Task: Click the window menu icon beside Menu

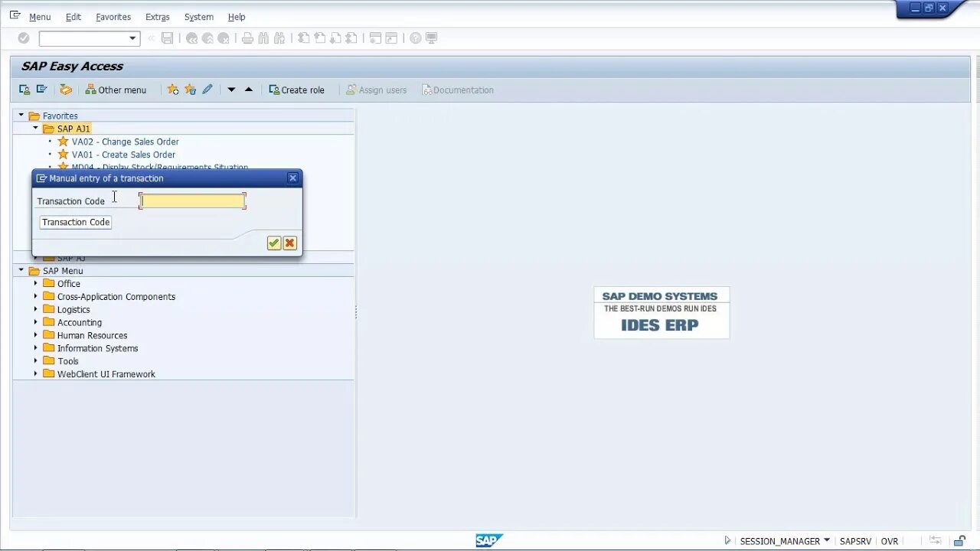Action: tap(15, 15)
